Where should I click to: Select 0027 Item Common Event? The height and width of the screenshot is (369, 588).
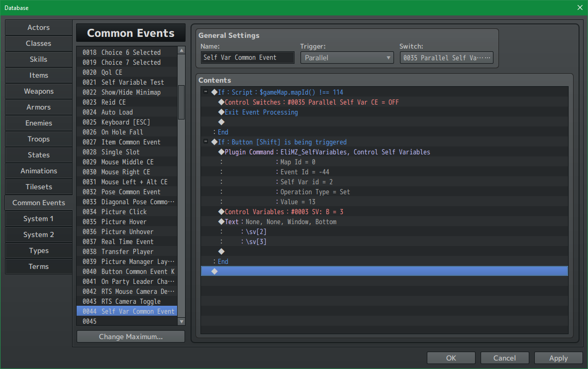click(x=127, y=142)
